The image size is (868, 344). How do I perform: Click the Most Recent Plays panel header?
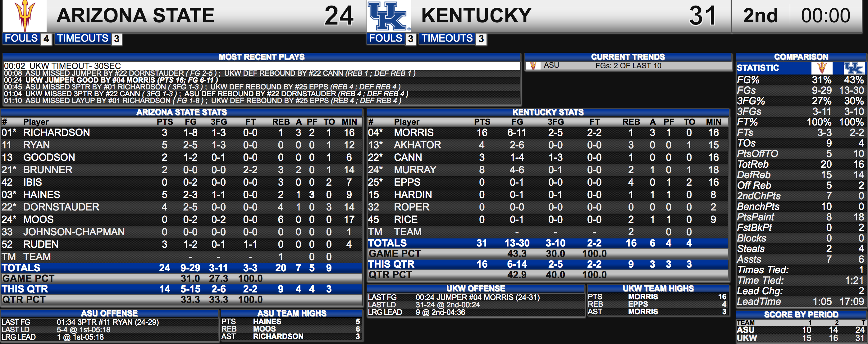click(x=262, y=57)
